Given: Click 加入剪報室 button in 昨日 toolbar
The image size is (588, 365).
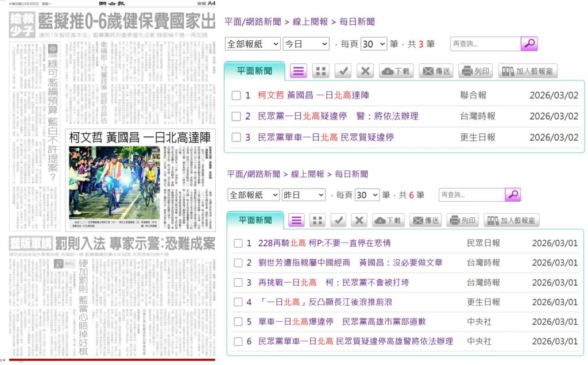Looking at the screenshot, I should (x=511, y=221).
